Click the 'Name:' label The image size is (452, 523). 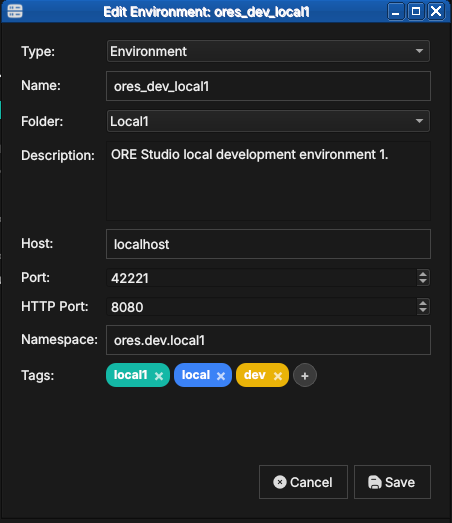click(41, 86)
